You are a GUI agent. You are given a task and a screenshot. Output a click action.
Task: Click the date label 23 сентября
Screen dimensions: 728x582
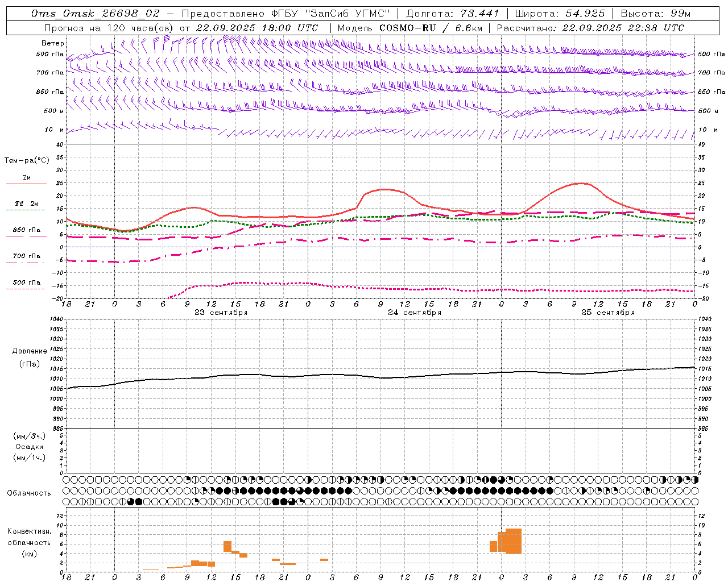221,313
